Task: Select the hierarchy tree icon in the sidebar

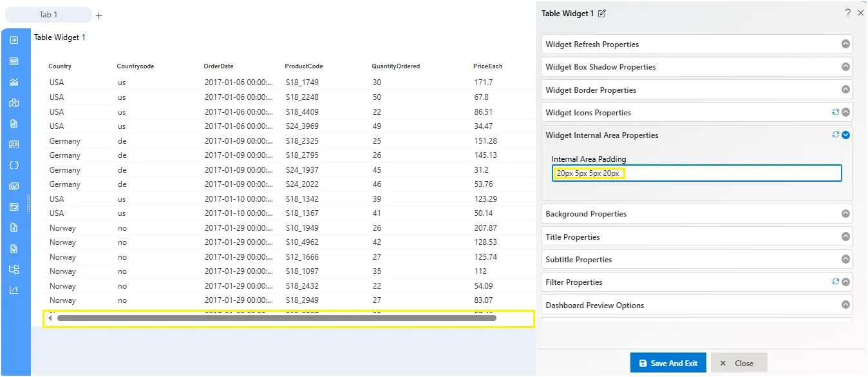Action: [x=14, y=269]
